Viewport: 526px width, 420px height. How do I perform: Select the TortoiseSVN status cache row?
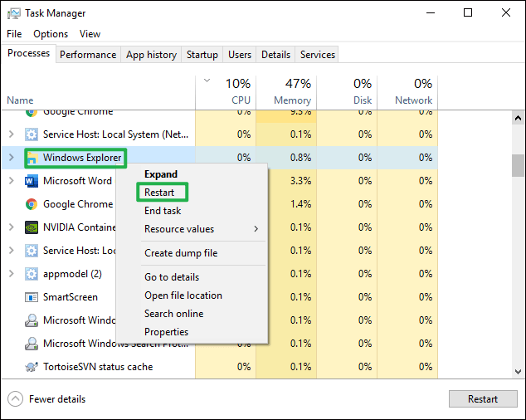pyautogui.click(x=220, y=367)
